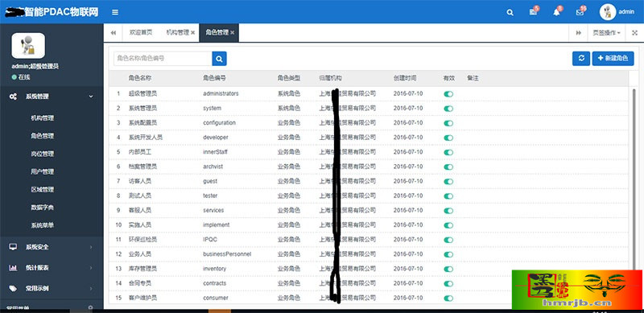Open 用户管理 in the sidebar

coord(43,171)
